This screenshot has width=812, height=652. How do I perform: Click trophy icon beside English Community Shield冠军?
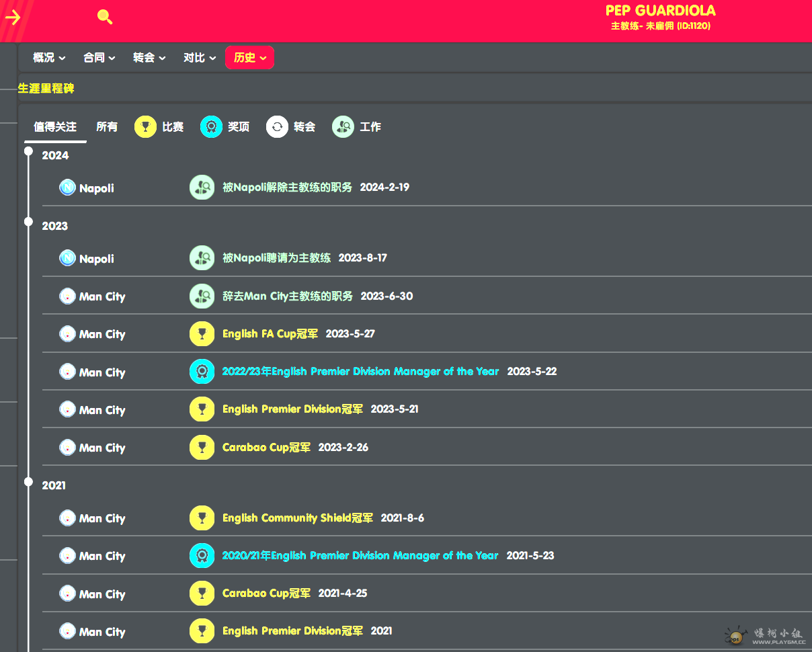tap(202, 518)
